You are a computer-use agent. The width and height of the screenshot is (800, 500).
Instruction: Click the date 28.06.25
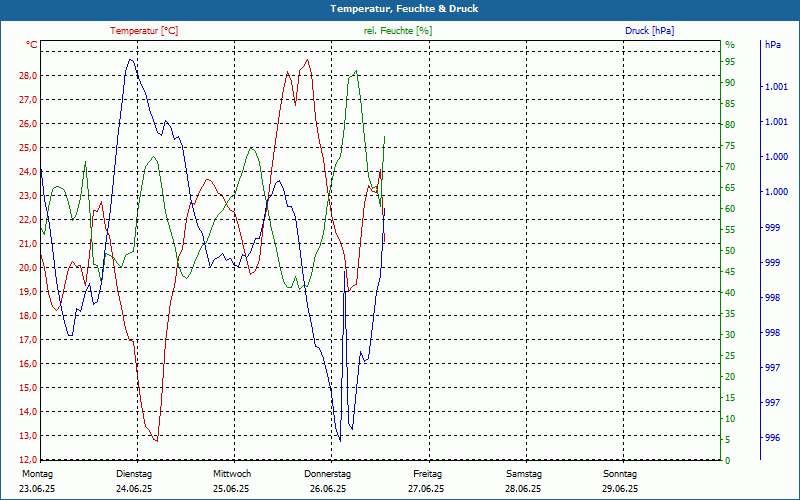click(x=523, y=489)
